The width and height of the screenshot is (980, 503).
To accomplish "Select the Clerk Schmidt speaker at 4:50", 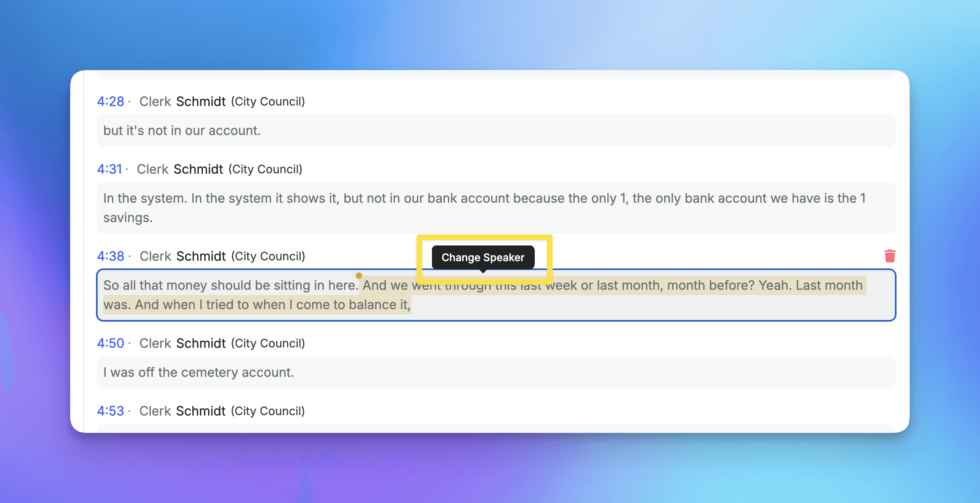I will pyautogui.click(x=182, y=343).
